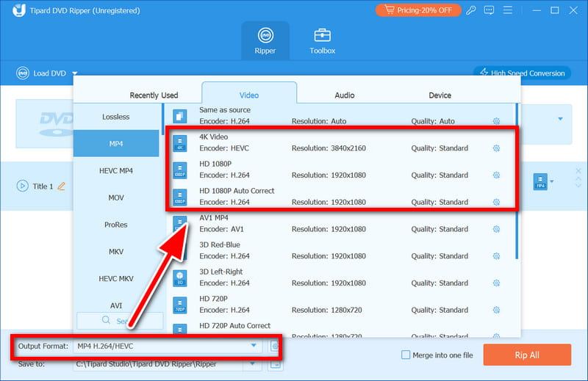Screen dimensions: 588x381
Task: Select the AVI category
Action: 116,305
